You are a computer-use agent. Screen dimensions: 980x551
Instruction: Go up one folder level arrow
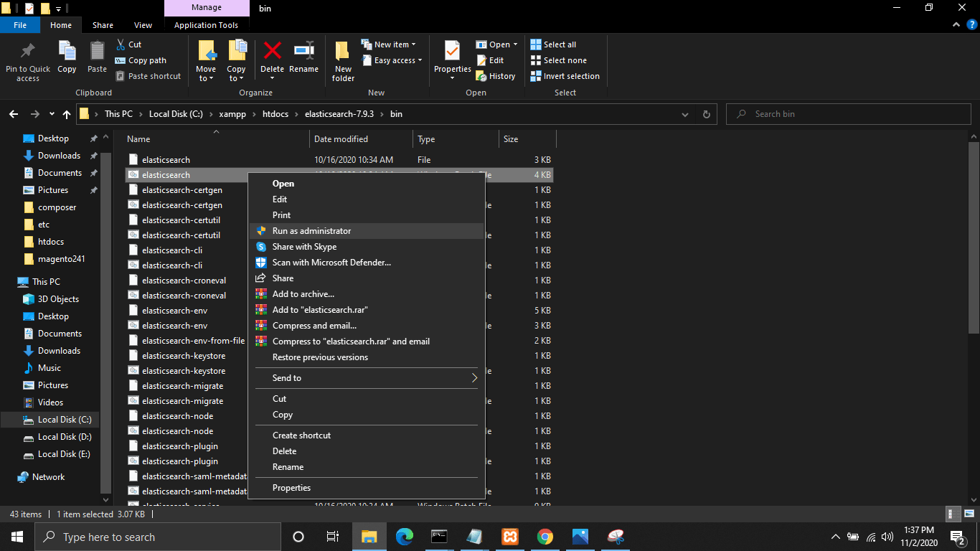[67, 114]
